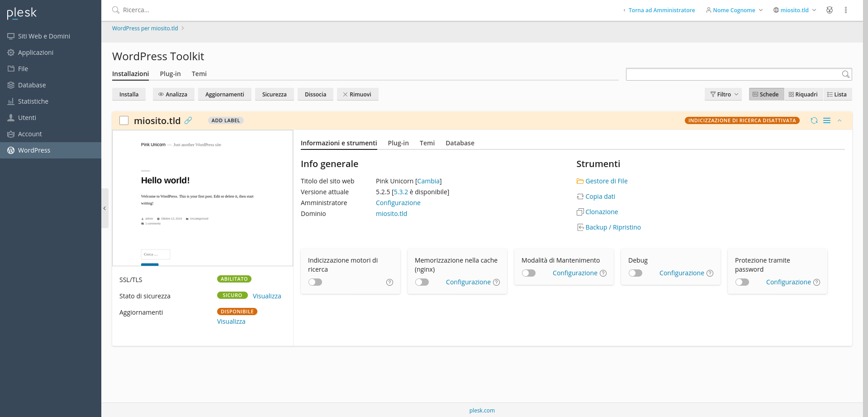
Task: Open Plug-in tab inside the miosito.tld card
Action: click(398, 143)
